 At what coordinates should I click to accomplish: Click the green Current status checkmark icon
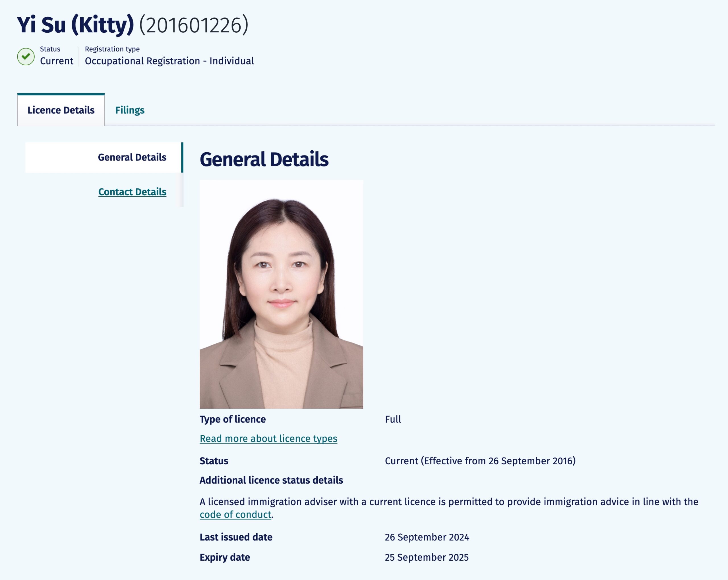(26, 56)
